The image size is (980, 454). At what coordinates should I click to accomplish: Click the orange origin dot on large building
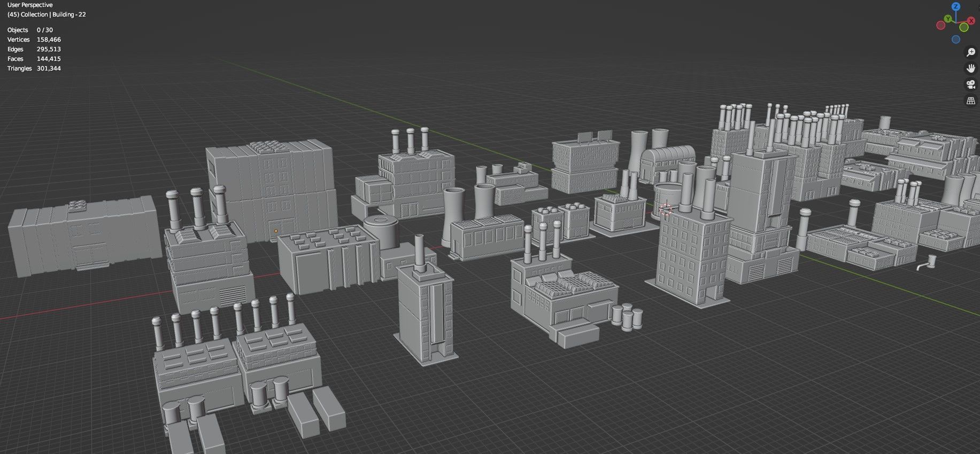point(276,231)
